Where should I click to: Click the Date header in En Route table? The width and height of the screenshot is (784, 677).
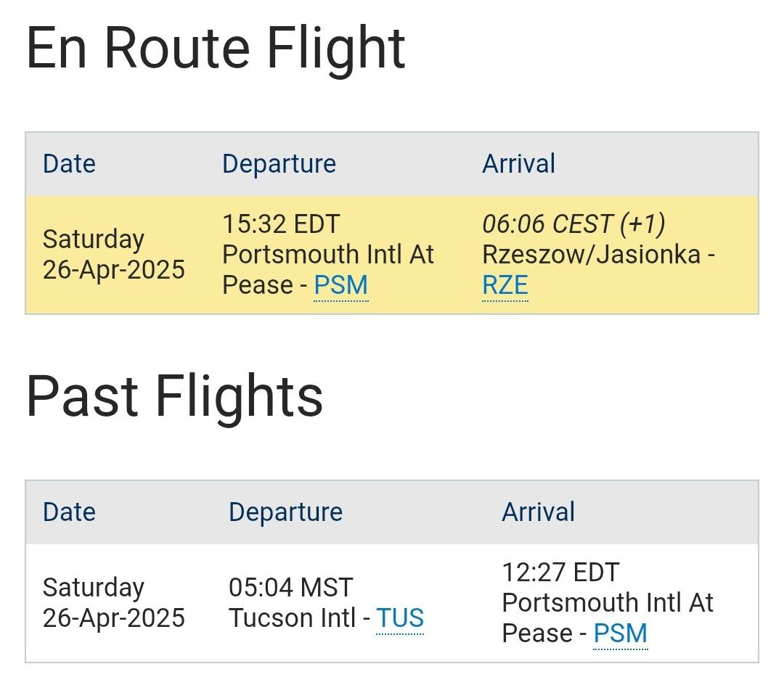pyautogui.click(x=69, y=164)
